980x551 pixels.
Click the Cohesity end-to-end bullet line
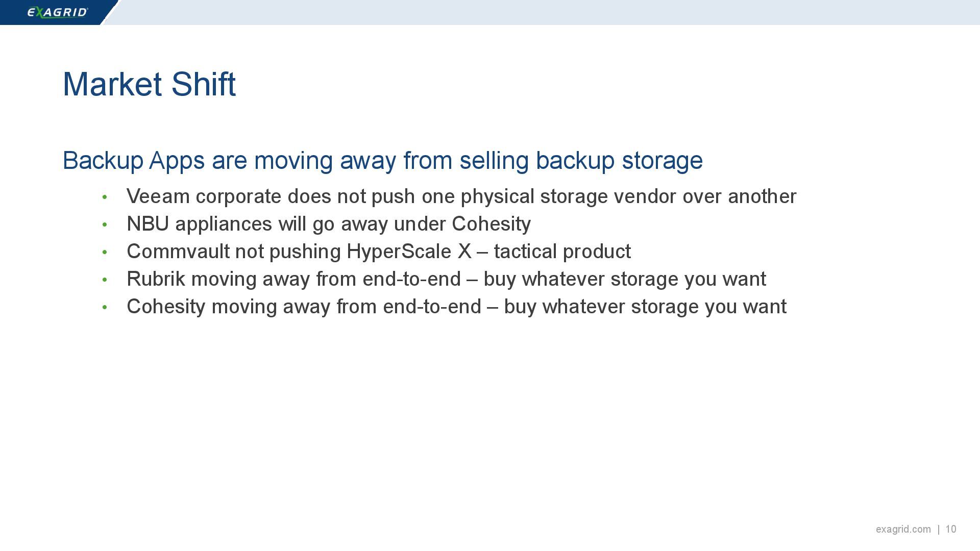(456, 307)
